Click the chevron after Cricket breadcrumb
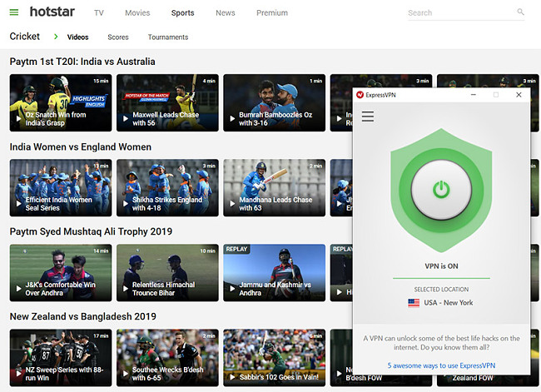Screen dimensions: 541x392 56,37
